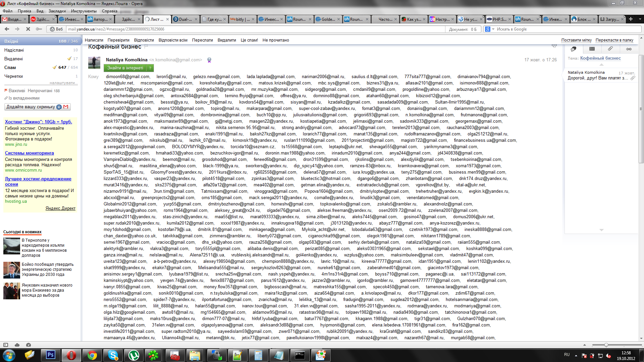The height and width of the screenshot is (362, 644).
Task: Click the envelope icon in right panel
Action: [x=592, y=49]
